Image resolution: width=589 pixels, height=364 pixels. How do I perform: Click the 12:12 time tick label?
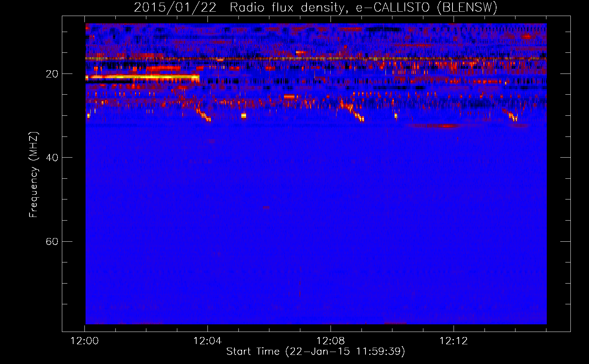[454, 341]
